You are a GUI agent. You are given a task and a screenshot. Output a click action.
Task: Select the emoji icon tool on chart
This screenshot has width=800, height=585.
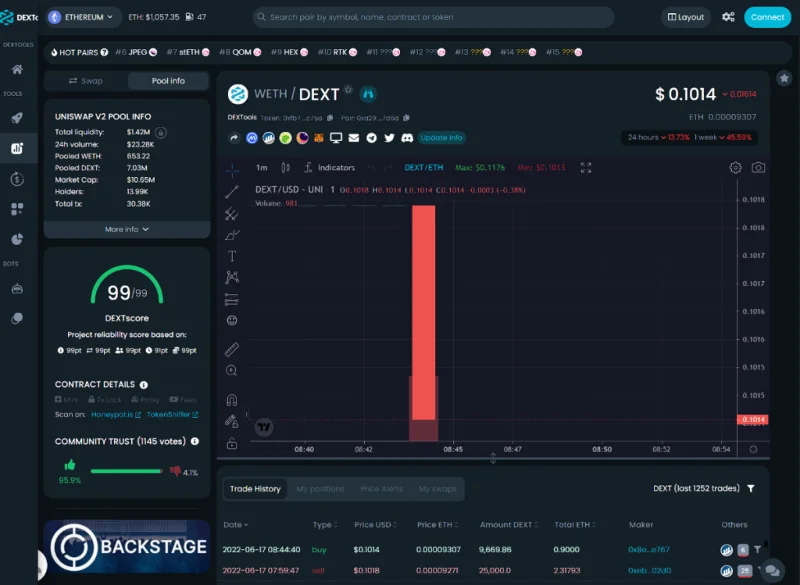(x=232, y=320)
